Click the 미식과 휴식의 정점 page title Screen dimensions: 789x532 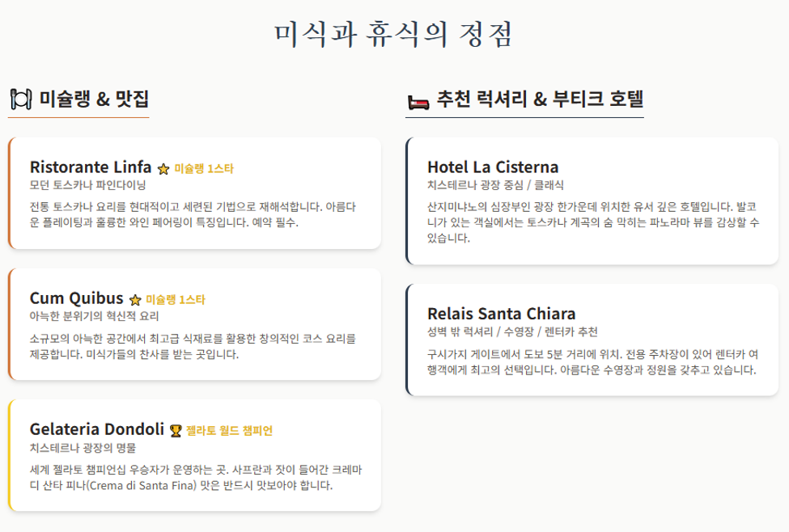(x=393, y=35)
